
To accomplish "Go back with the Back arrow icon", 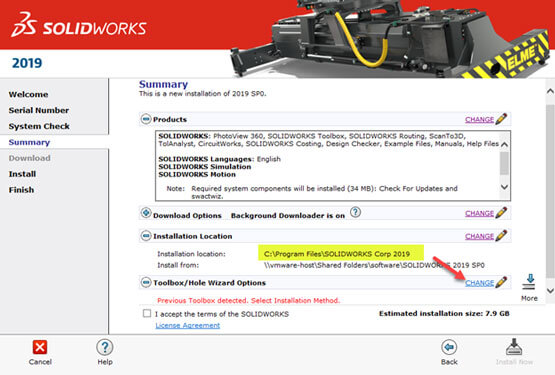I will [449, 347].
